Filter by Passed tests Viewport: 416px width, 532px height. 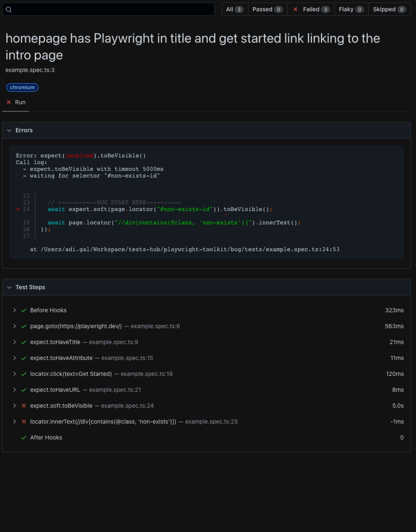[268, 9]
